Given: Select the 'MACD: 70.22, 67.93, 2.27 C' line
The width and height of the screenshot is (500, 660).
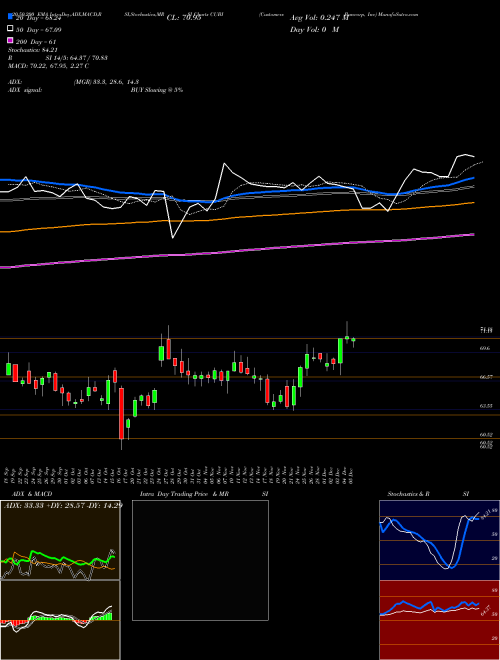Looking at the screenshot, I should click(x=48, y=66).
